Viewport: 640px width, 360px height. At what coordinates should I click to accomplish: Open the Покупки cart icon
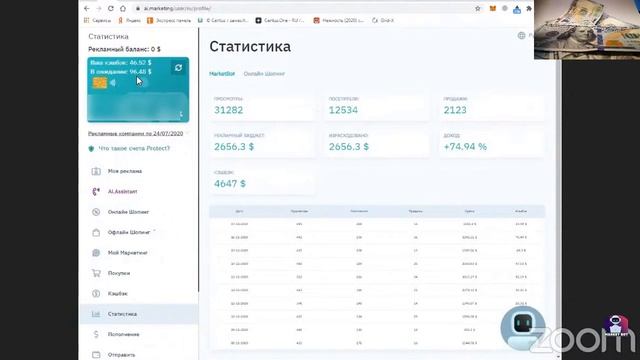[96, 273]
